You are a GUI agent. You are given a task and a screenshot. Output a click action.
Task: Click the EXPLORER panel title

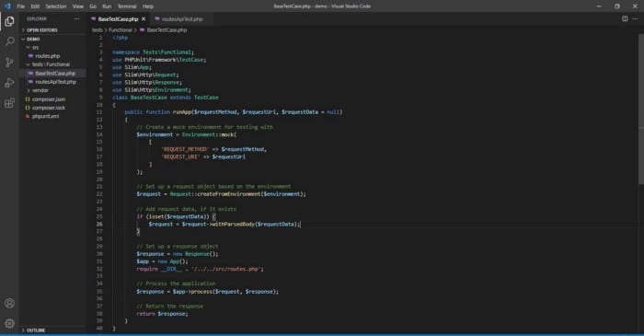pyautogui.click(x=37, y=19)
